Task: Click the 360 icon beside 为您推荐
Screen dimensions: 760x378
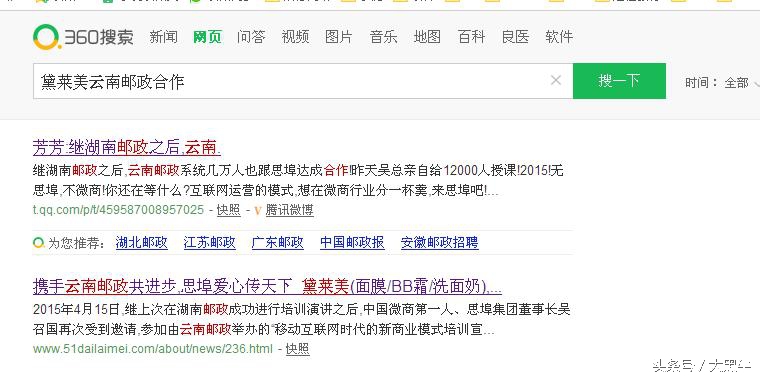Action: click(x=39, y=242)
